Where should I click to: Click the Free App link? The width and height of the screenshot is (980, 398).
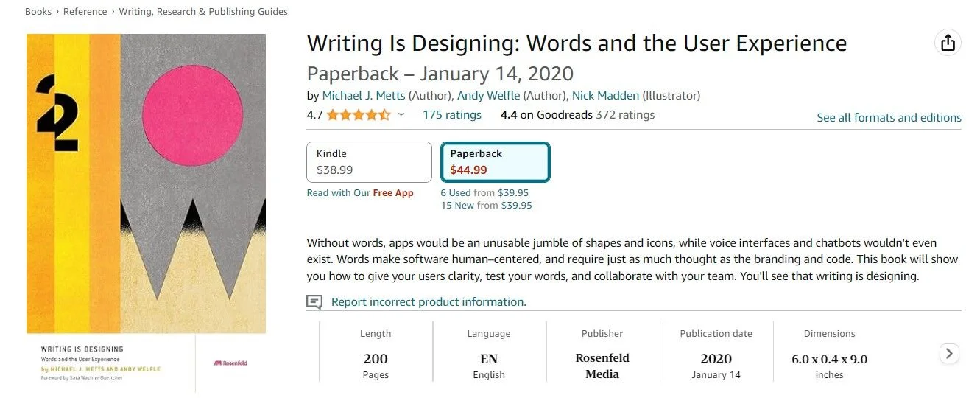(x=393, y=193)
